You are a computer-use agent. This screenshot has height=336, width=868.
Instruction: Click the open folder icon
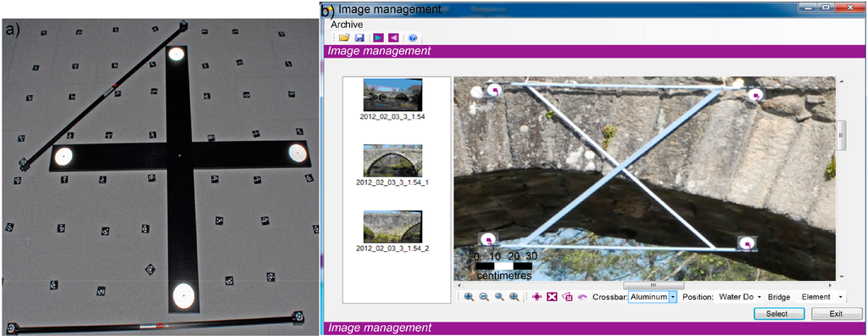click(x=344, y=37)
